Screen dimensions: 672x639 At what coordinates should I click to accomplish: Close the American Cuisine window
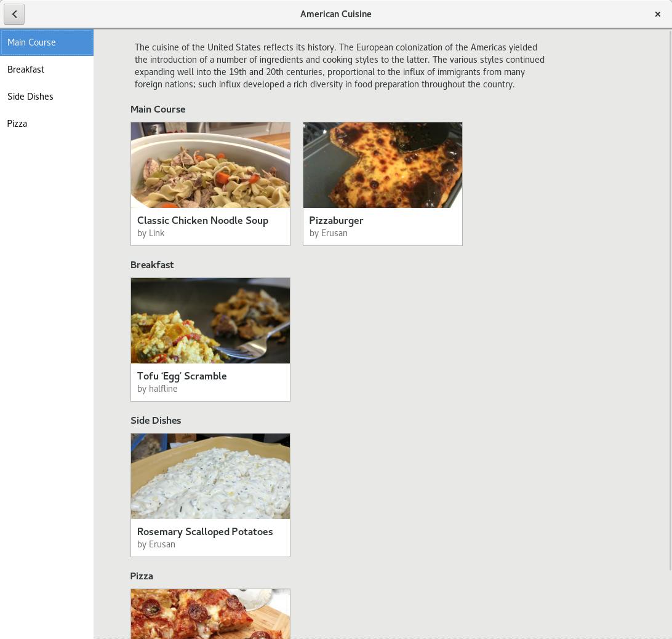[657, 14]
